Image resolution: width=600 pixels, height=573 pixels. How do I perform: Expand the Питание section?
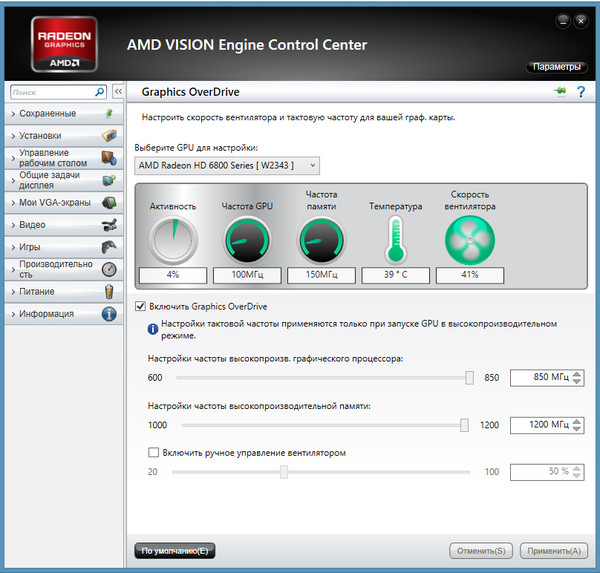[x=13, y=292]
